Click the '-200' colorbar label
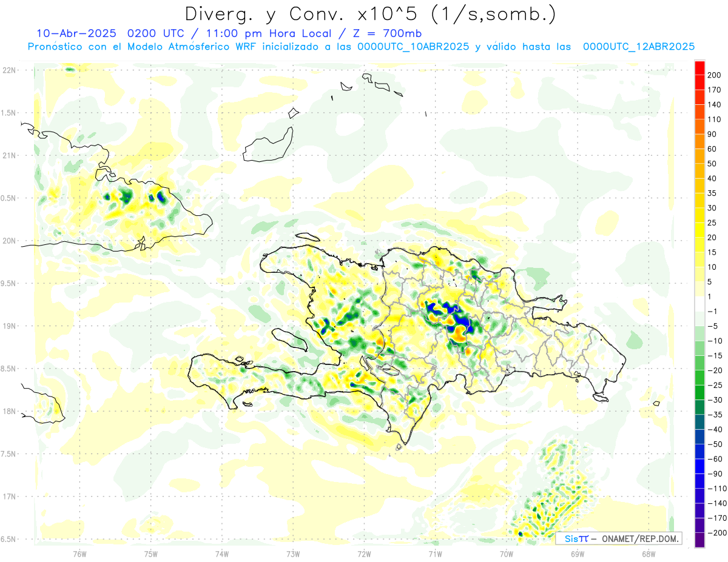 pyautogui.click(x=718, y=532)
